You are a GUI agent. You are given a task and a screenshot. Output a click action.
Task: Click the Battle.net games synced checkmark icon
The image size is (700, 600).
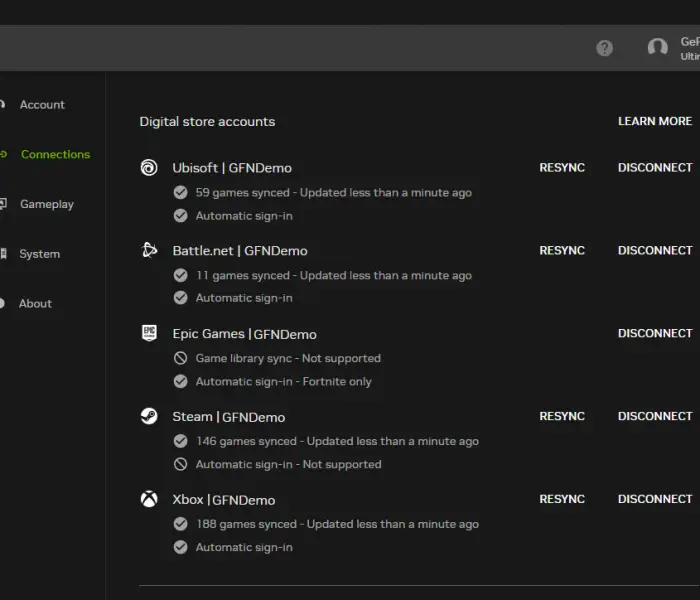coord(180,275)
